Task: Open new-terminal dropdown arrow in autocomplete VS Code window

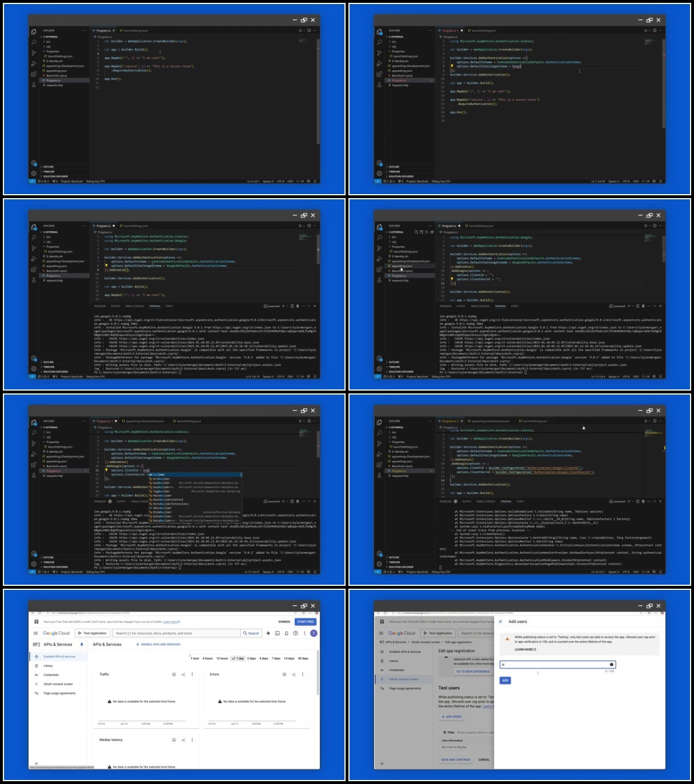Action: [x=287, y=501]
